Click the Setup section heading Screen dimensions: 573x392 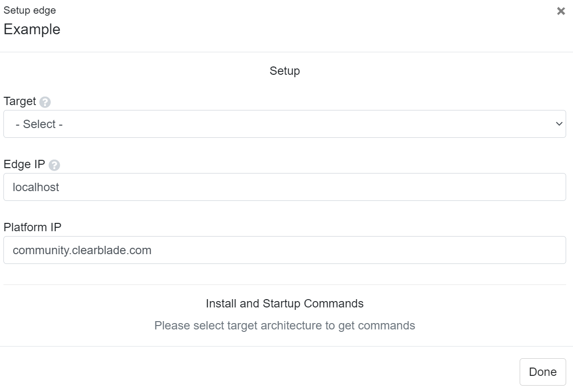(284, 71)
